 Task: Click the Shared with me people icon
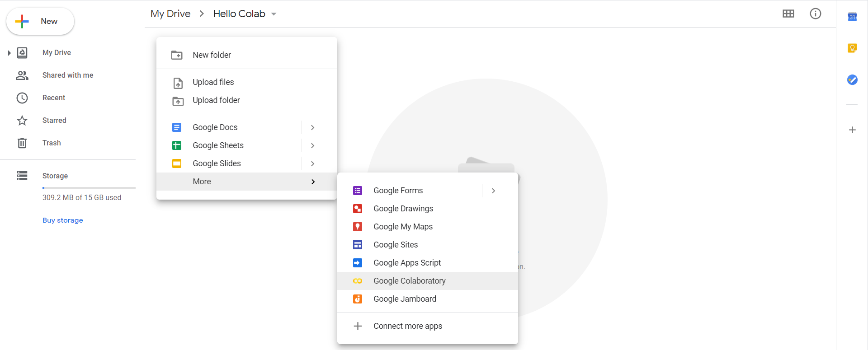coord(22,75)
